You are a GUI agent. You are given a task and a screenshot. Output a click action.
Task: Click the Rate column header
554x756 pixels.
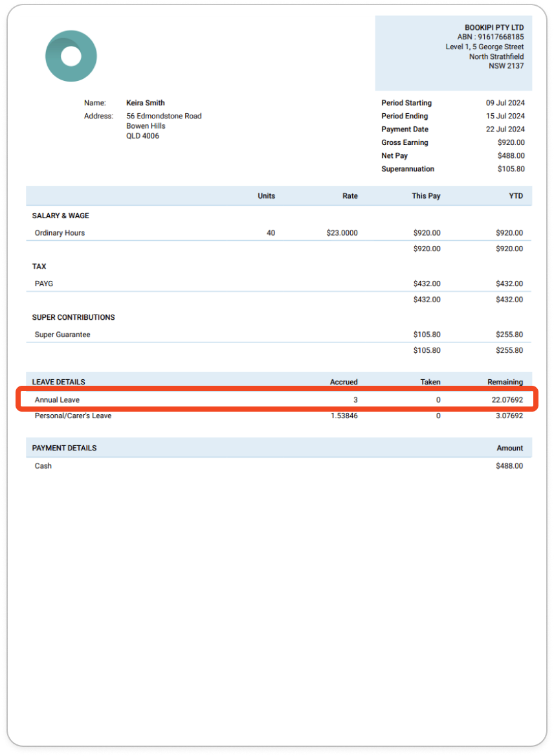[350, 195]
